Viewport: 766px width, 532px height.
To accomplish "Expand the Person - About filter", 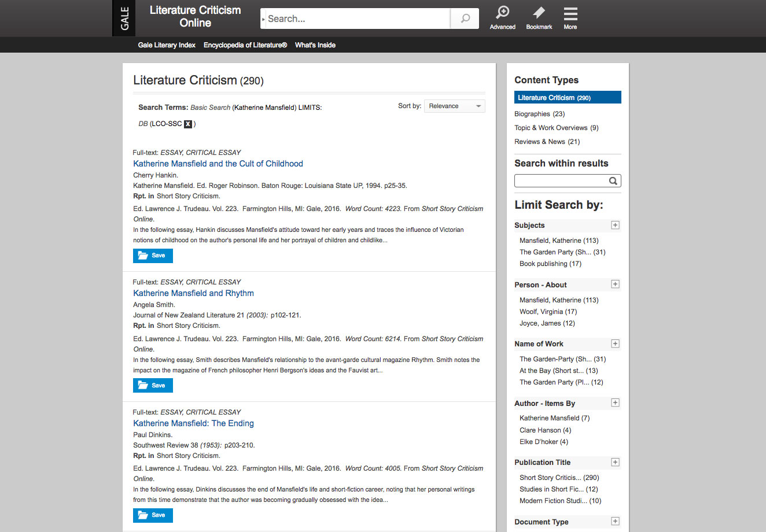I will click(615, 284).
